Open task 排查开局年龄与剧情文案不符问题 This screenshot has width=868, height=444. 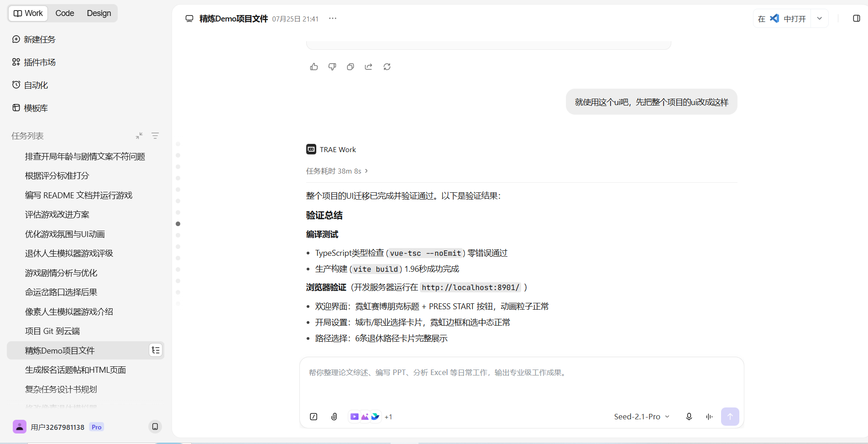85,157
